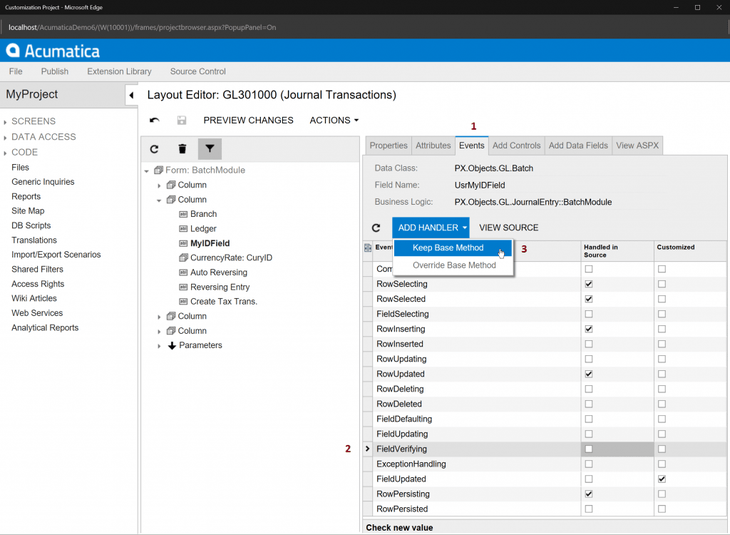Toggle RowUpdated Handled in Source checkbox
The image size is (730, 535).
[588, 374]
